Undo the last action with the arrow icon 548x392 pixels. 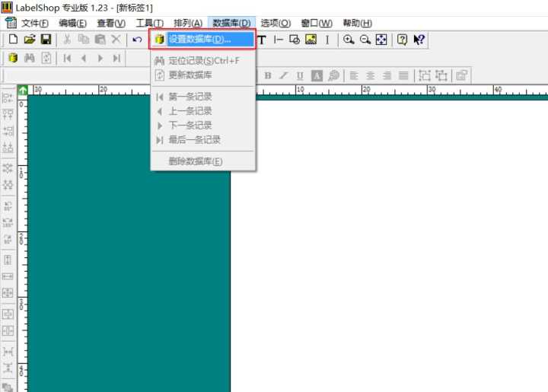137,39
